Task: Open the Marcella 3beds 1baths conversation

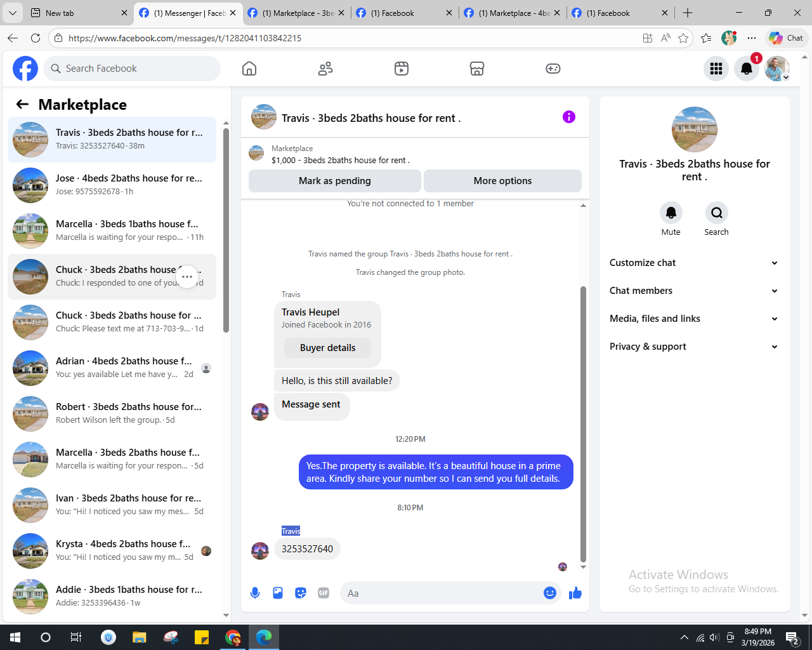Action: pos(112,231)
